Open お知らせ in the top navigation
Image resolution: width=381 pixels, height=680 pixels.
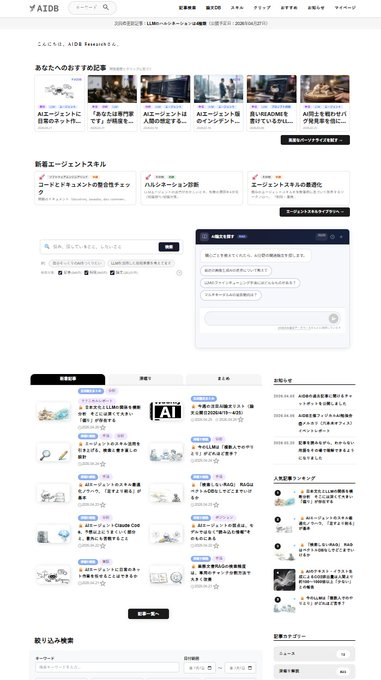[x=316, y=8]
